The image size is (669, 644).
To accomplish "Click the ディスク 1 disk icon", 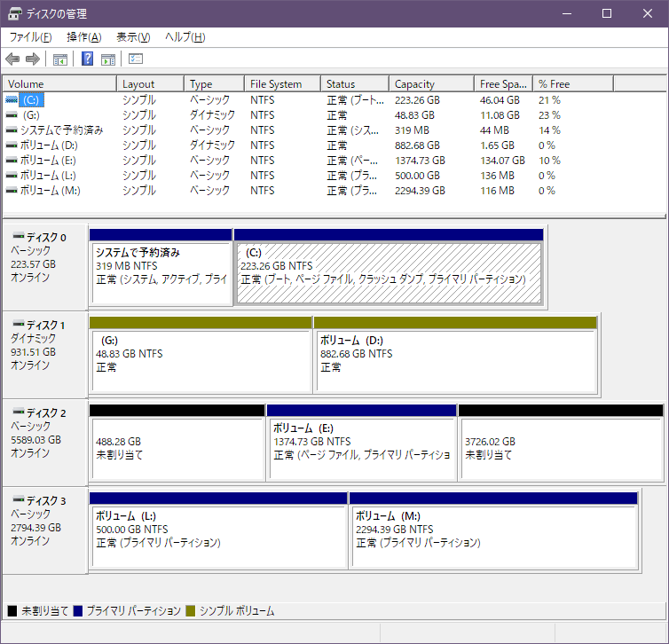I will 19,324.
